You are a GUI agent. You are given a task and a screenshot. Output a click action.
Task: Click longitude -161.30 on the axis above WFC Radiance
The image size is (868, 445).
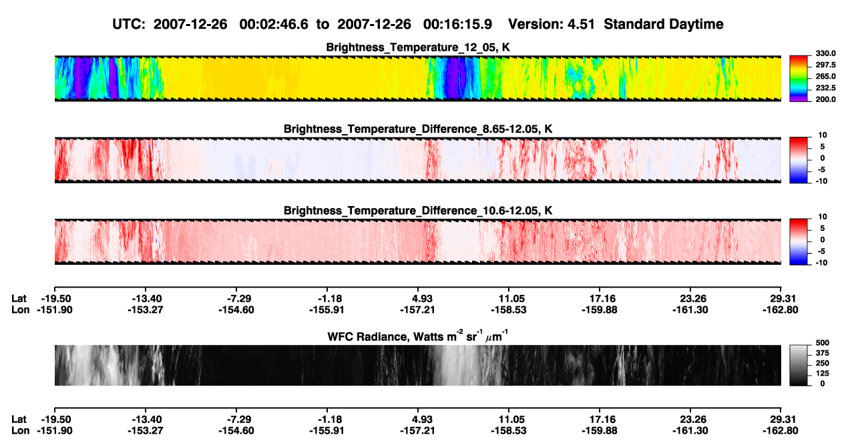[690, 310]
